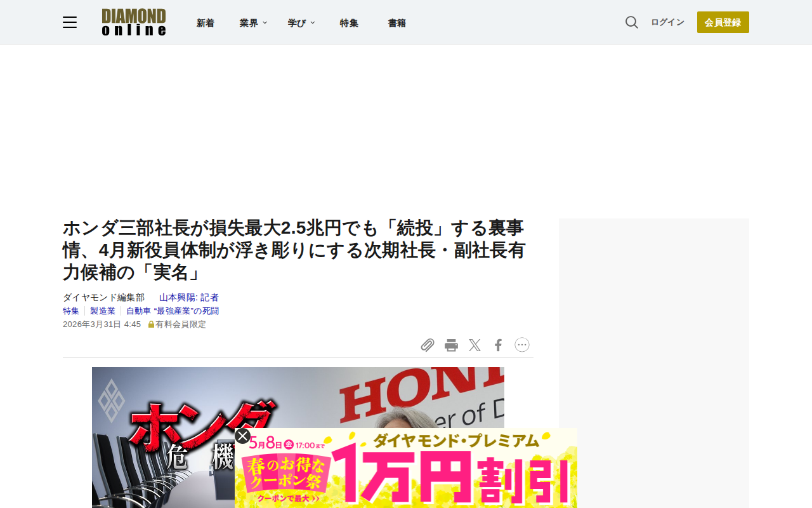The width and height of the screenshot is (812, 508).
Task: Open the hamburger navigation menu
Action: click(x=70, y=22)
